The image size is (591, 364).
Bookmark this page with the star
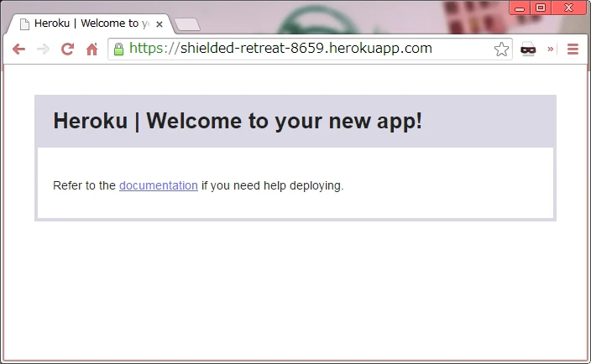click(501, 49)
